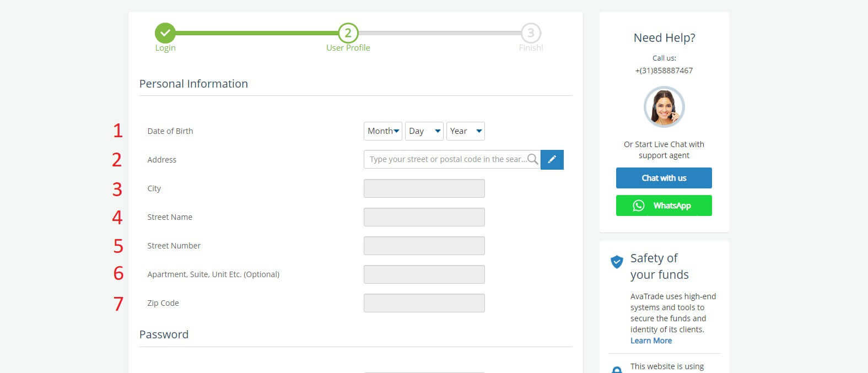868x373 pixels.
Task: Click the green Login checkmark step icon
Action: (x=165, y=33)
